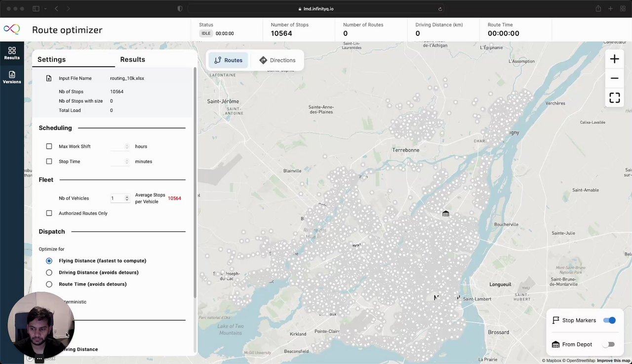
Task: Enable the Max Work Shift checkbox
Action: click(x=49, y=146)
